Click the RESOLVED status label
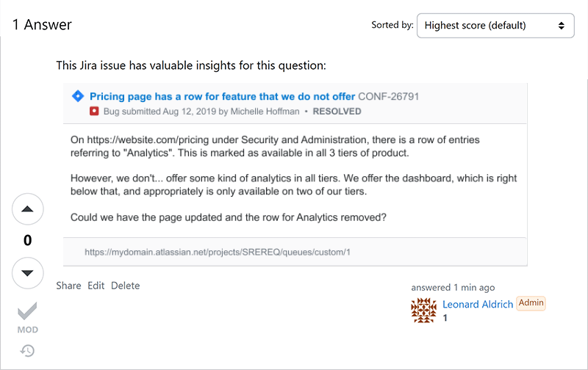588x370 pixels. 337,112
